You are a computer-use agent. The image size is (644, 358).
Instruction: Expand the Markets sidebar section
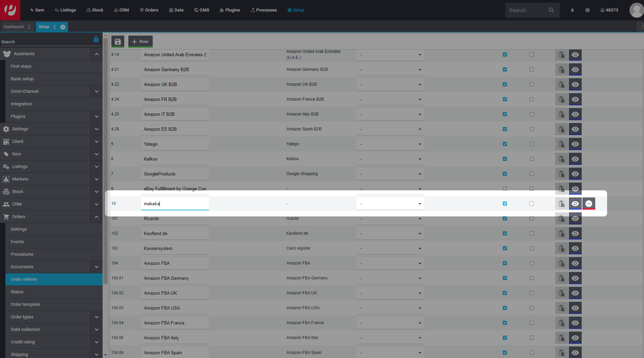point(96,179)
